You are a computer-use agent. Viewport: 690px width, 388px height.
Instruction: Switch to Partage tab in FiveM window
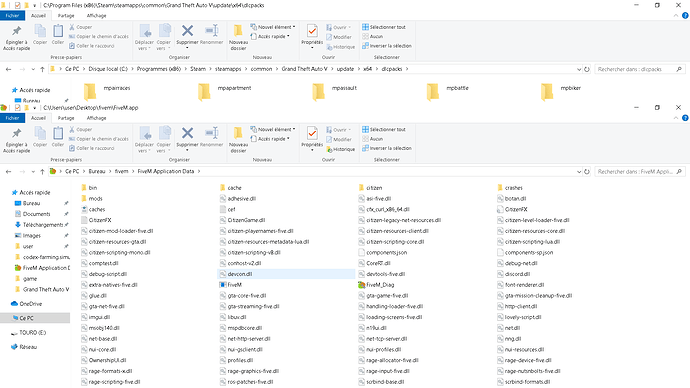tap(66, 118)
